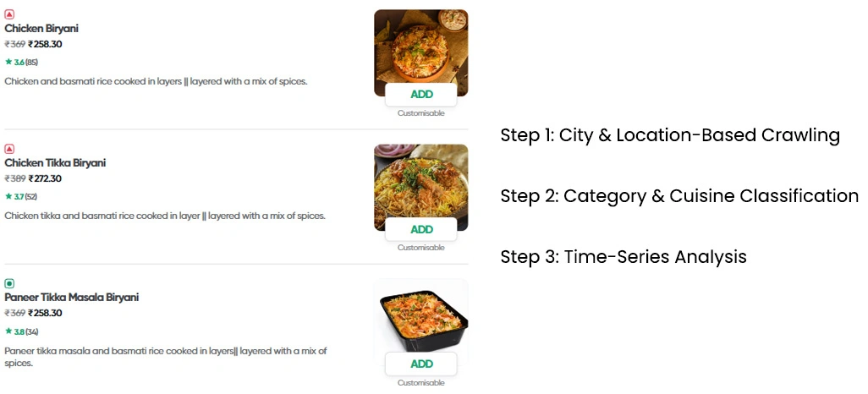This screenshot has height=394, width=868.
Task: Add Chicken Biryani to cart
Action: tap(420, 95)
